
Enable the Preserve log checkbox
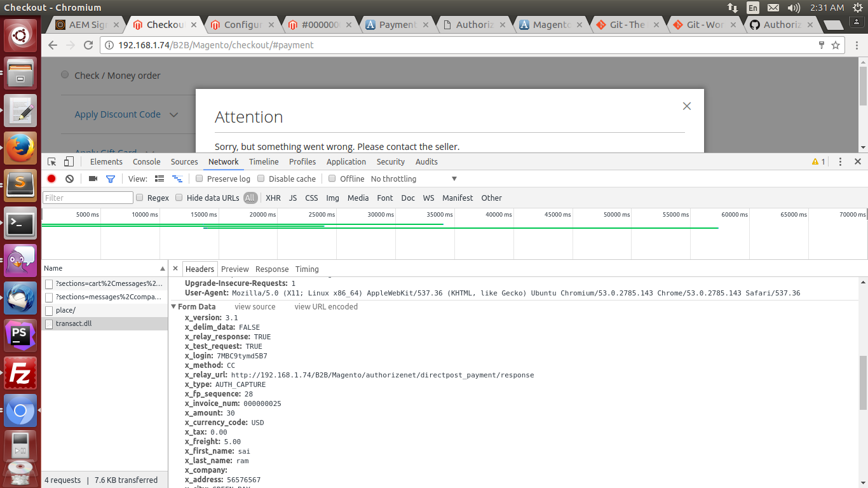click(200, 179)
